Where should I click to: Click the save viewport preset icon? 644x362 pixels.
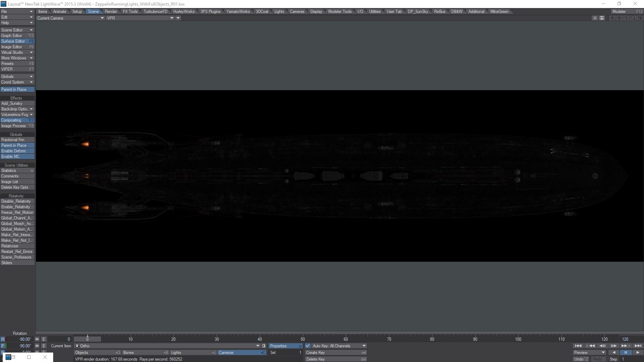click(x=602, y=18)
